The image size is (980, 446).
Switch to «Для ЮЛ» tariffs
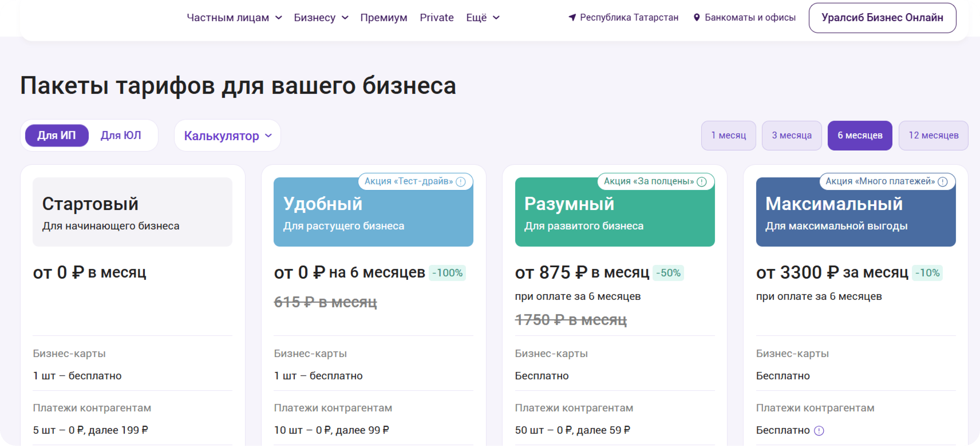(x=121, y=135)
